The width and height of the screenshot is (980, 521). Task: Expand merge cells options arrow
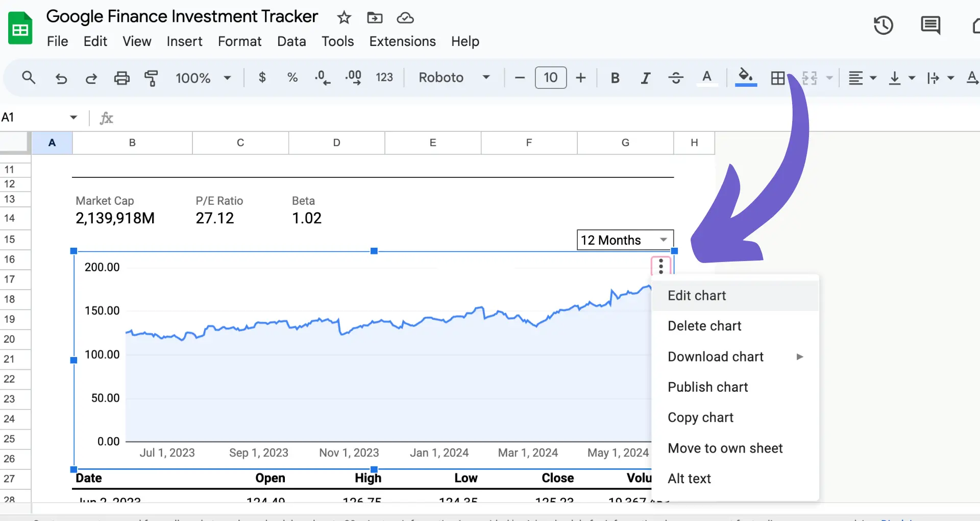coord(829,78)
